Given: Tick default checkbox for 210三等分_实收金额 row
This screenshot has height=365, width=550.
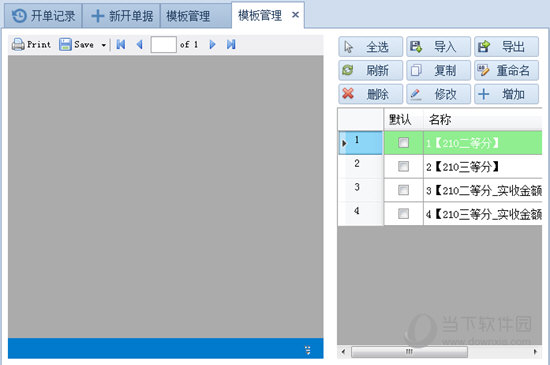Looking at the screenshot, I should [403, 214].
